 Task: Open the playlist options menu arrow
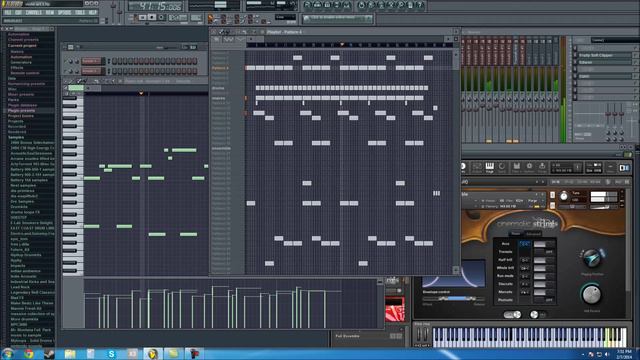pyautogui.click(x=215, y=32)
